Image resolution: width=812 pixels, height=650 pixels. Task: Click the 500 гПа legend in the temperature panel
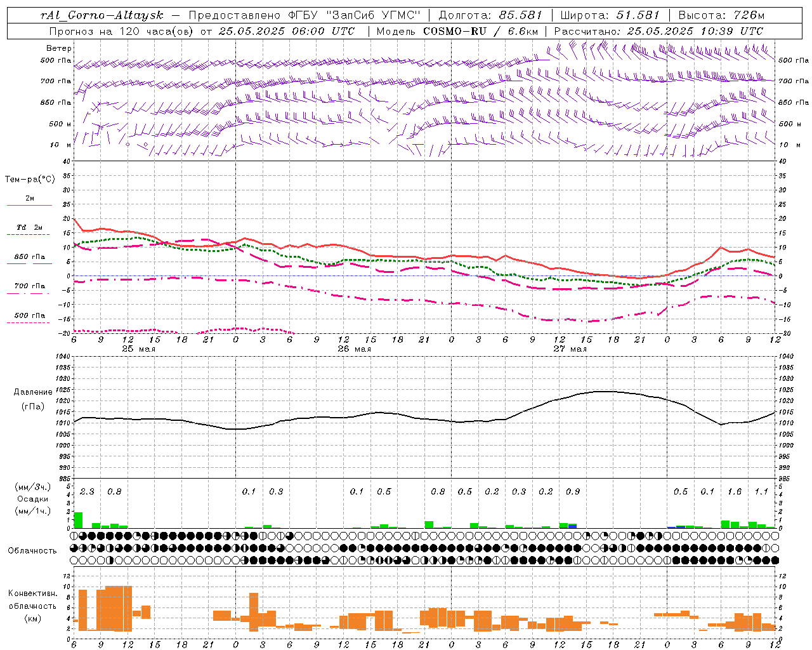[x=30, y=315]
